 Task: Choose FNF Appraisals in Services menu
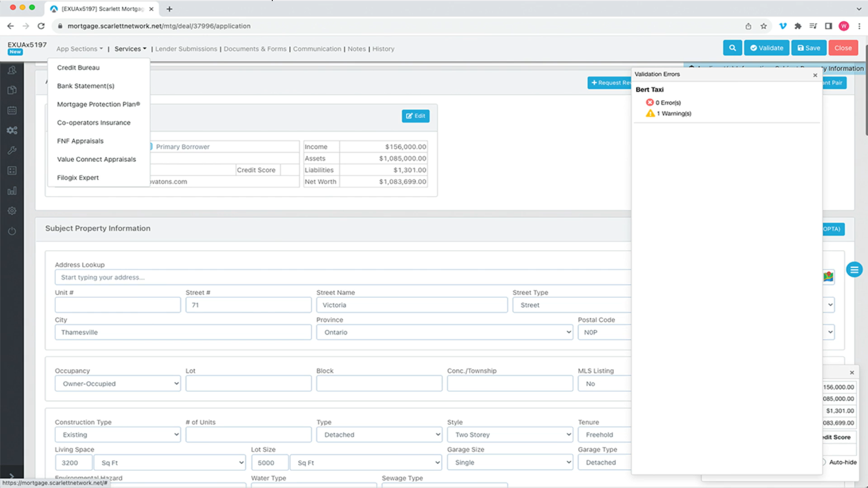80,141
